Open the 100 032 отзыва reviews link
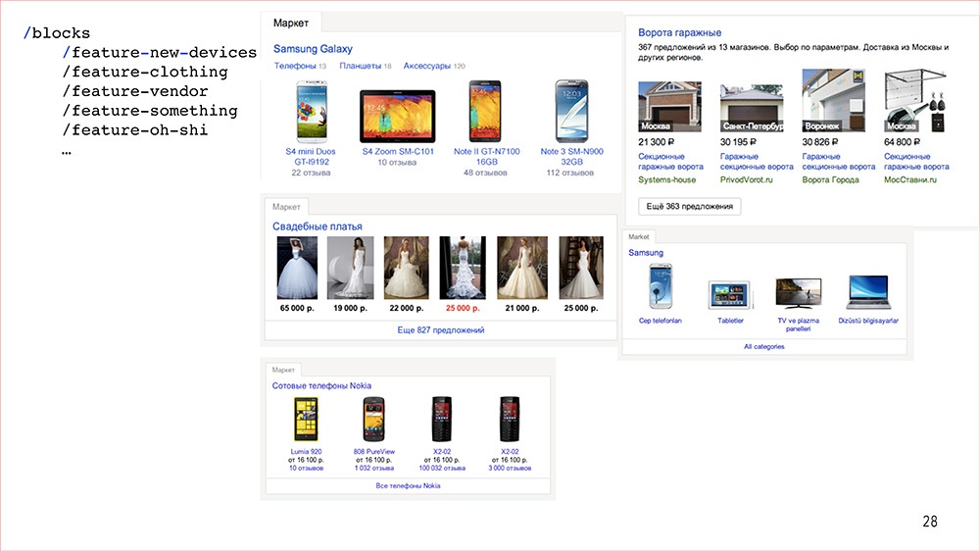This screenshot has height=551, width=980. [442, 468]
